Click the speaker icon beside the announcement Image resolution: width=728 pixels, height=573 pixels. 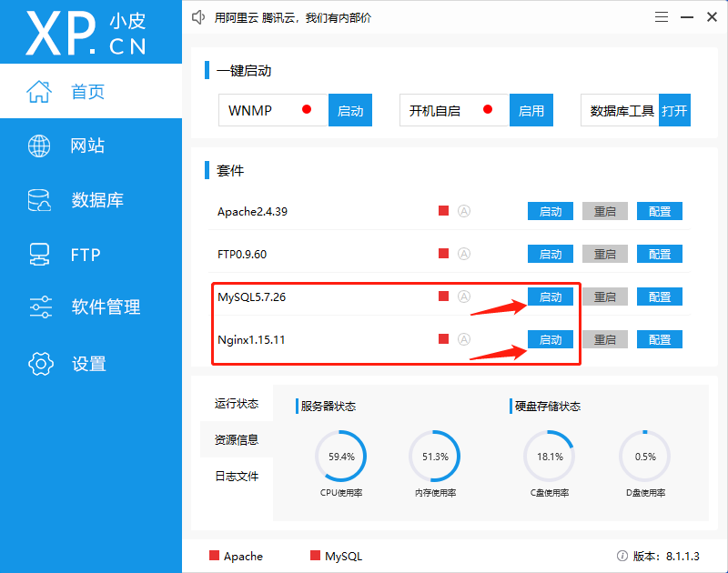(198, 16)
